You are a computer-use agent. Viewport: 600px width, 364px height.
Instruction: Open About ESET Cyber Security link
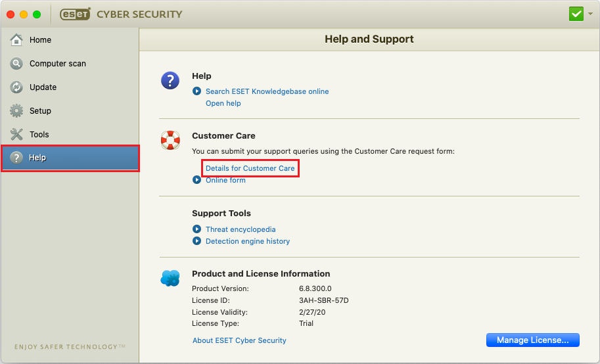click(x=239, y=340)
